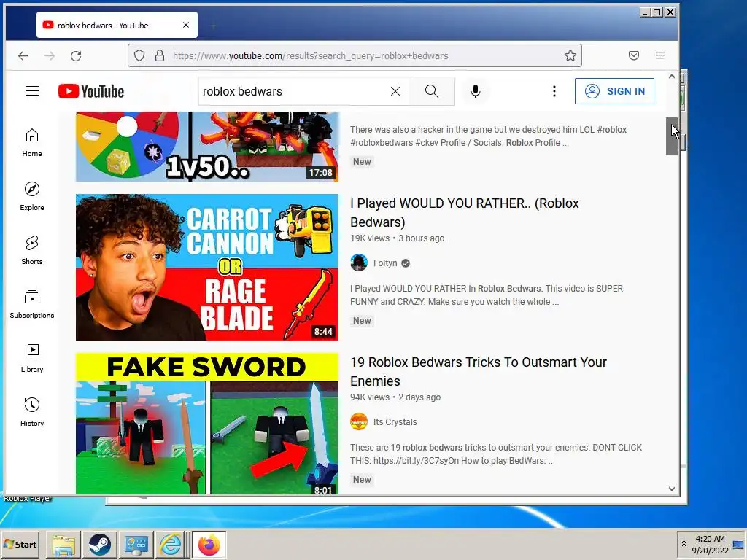Image resolution: width=747 pixels, height=560 pixels.
Task: Click the scrollbar down arrow
Action: (671, 489)
